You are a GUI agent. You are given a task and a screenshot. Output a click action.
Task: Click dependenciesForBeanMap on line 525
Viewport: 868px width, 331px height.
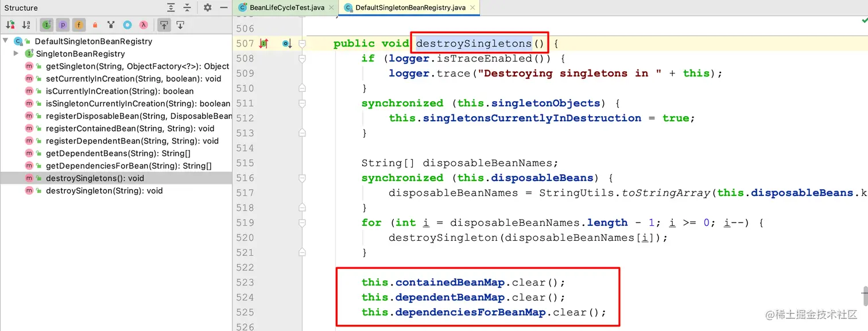click(470, 313)
